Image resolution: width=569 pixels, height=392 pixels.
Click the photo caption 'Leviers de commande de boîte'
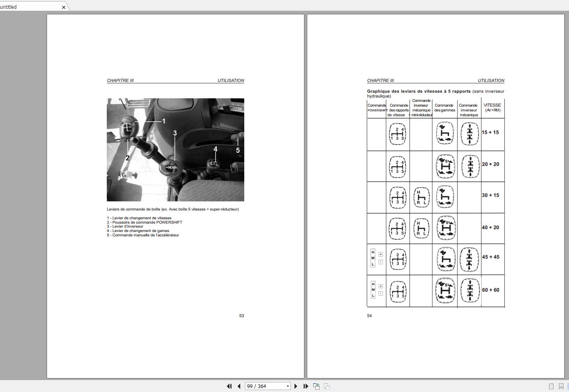click(173, 209)
